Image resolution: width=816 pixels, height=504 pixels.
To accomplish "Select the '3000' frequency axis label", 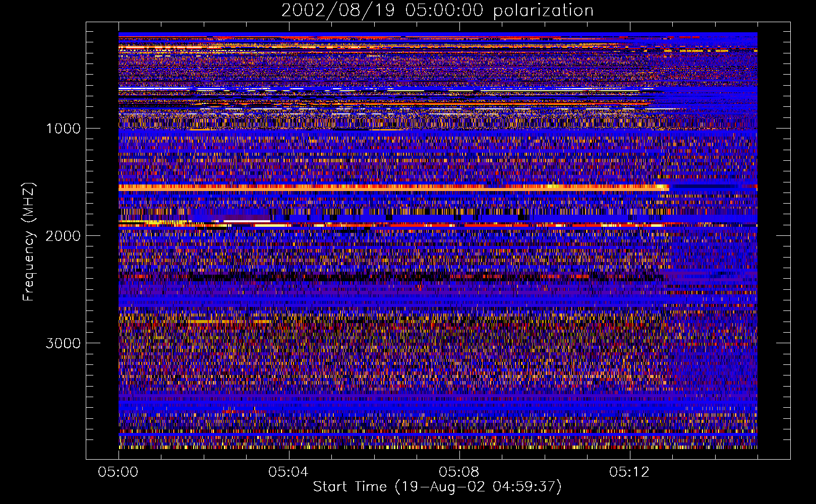I will click(63, 343).
